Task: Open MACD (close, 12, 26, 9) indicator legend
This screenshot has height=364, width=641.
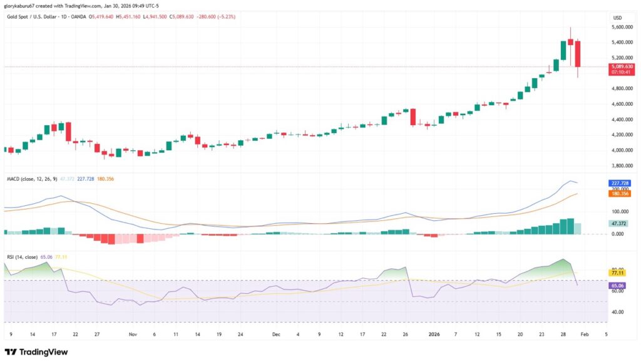Action: point(30,179)
